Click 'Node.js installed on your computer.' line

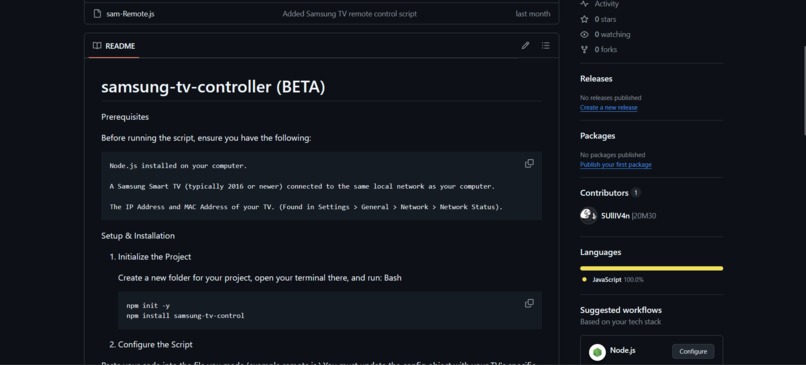(x=178, y=166)
